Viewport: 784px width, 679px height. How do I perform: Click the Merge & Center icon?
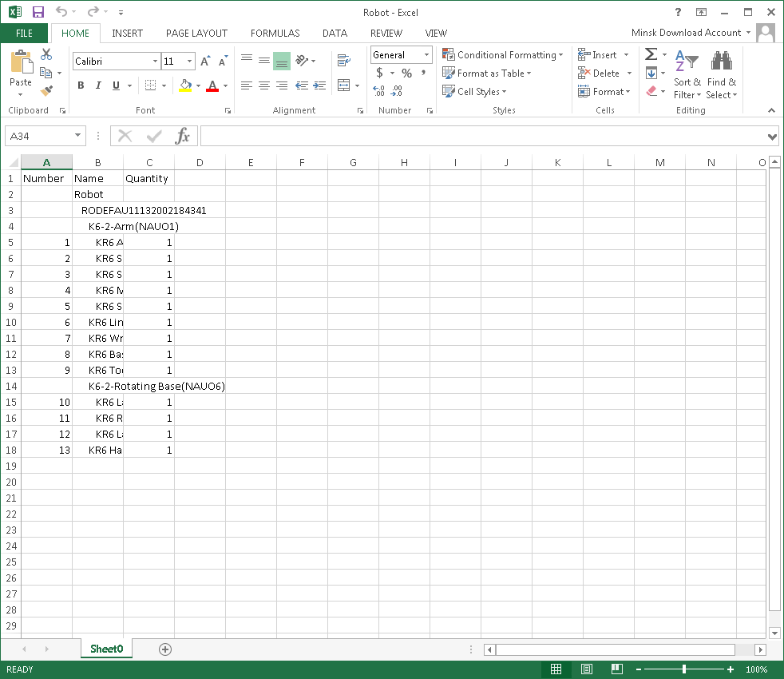pos(344,85)
